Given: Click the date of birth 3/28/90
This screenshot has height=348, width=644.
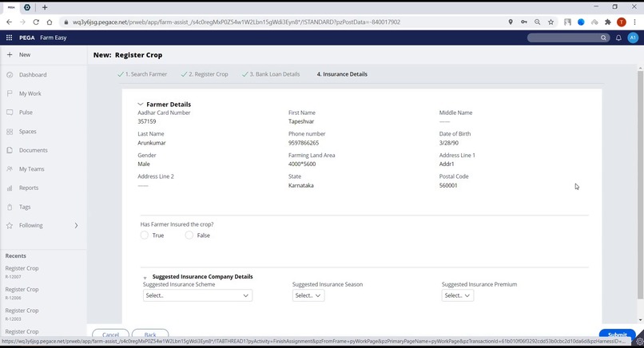Looking at the screenshot, I should 448,143.
